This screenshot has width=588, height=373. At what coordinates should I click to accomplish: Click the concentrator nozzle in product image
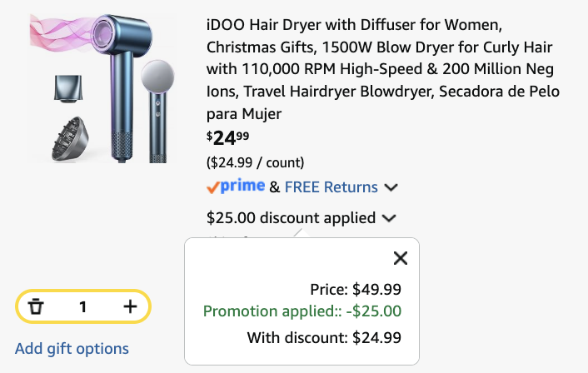tap(68, 88)
